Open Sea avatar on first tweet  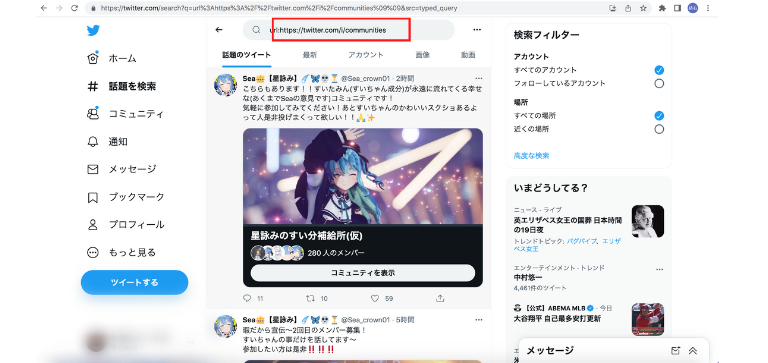226,85
